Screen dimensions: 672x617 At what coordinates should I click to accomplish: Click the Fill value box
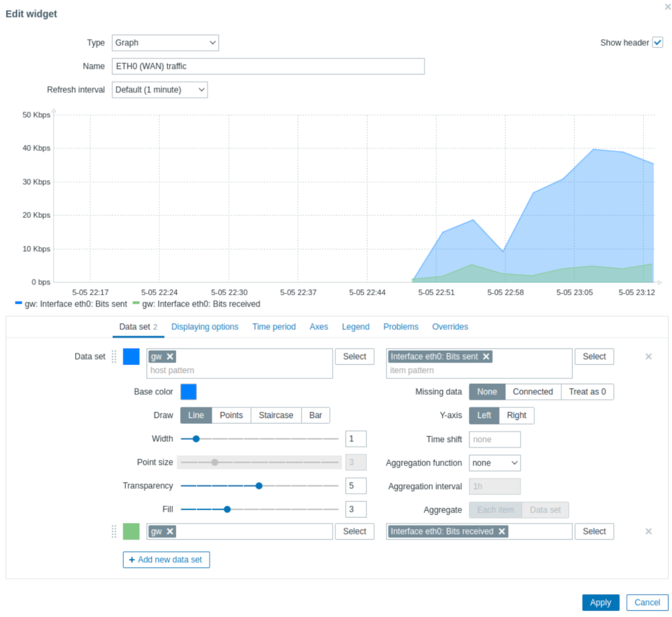(355, 510)
